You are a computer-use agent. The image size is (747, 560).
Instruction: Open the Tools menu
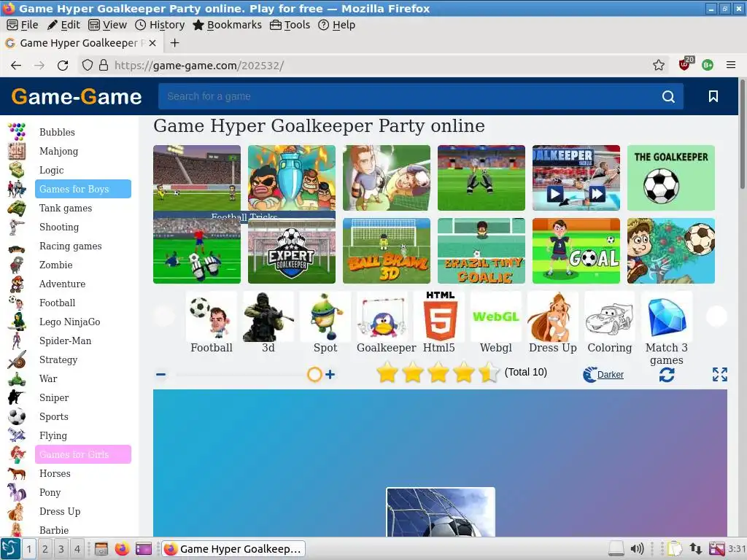pyautogui.click(x=290, y=25)
